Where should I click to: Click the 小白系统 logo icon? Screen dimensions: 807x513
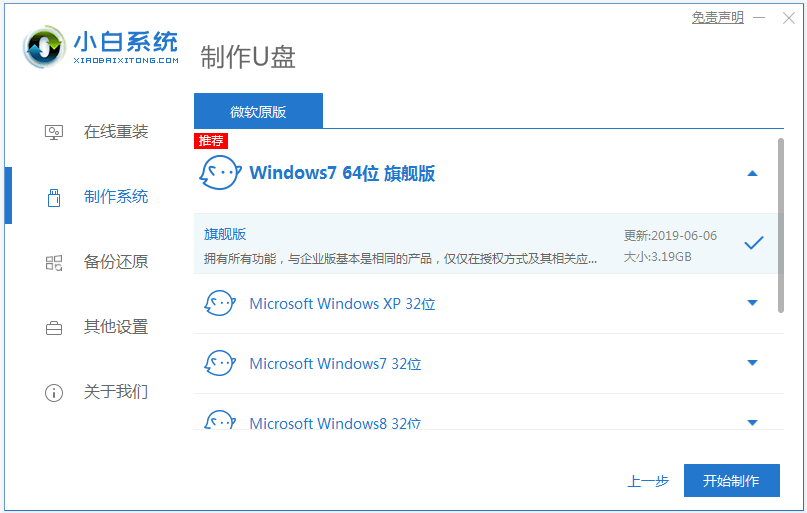pyautogui.click(x=44, y=44)
